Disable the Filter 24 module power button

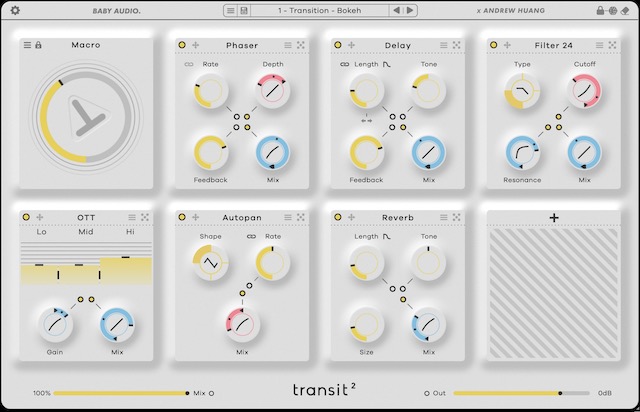494,45
